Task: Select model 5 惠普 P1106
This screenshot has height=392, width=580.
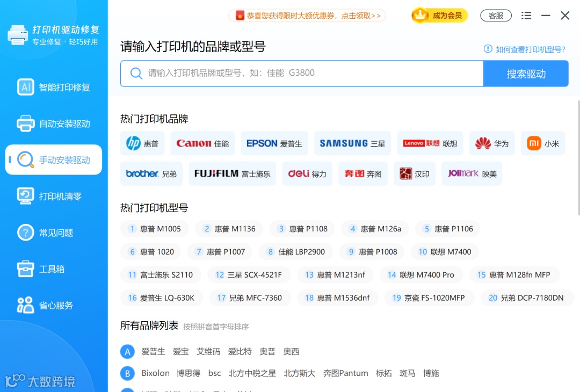Action: click(447, 229)
